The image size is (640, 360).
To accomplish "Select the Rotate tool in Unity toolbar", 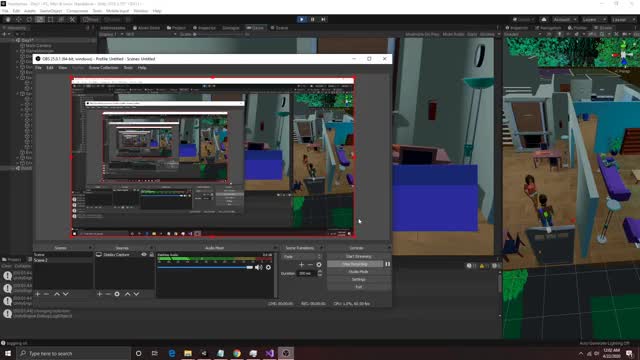I will click(x=29, y=19).
